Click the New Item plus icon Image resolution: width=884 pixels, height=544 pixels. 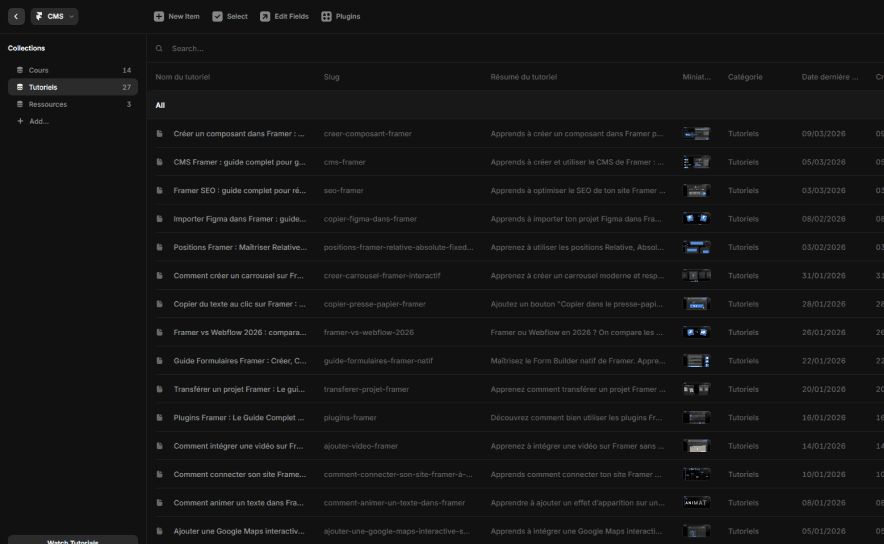pos(159,16)
